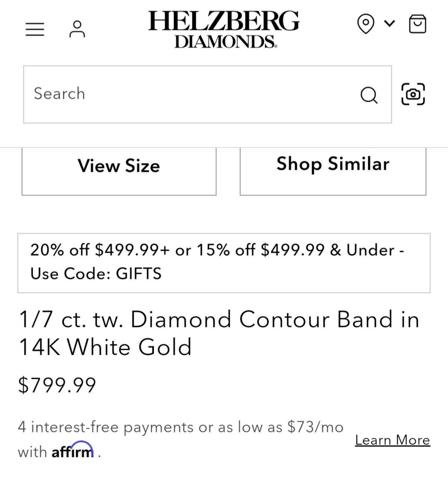Click the $799.99 price text
Image resolution: width=448 pixels, height=477 pixels.
pyautogui.click(x=57, y=385)
